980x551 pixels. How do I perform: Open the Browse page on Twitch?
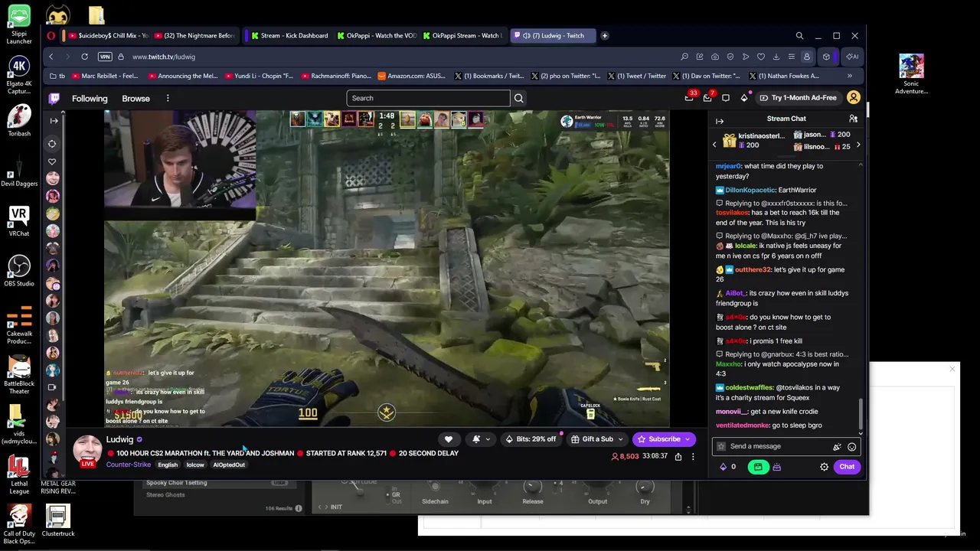tap(136, 98)
